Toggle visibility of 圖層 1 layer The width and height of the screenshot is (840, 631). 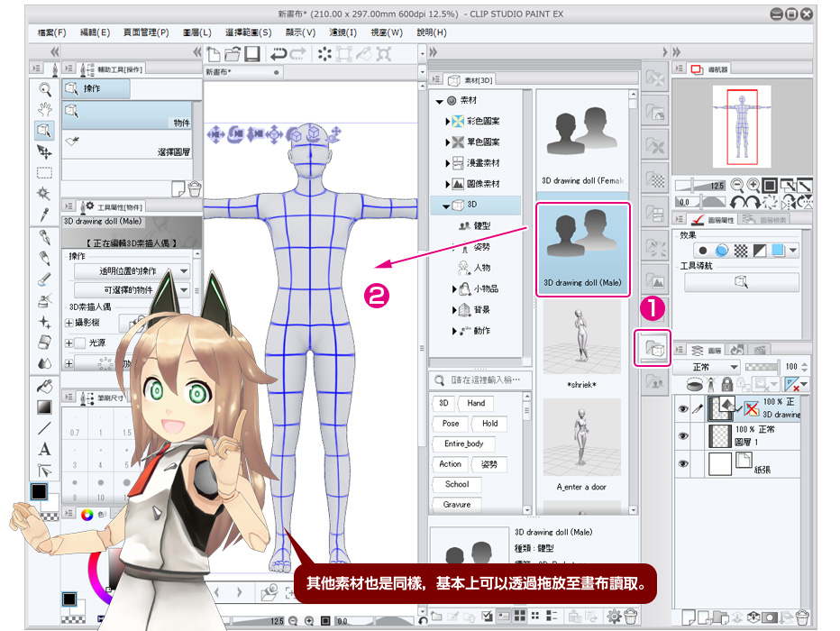683,435
